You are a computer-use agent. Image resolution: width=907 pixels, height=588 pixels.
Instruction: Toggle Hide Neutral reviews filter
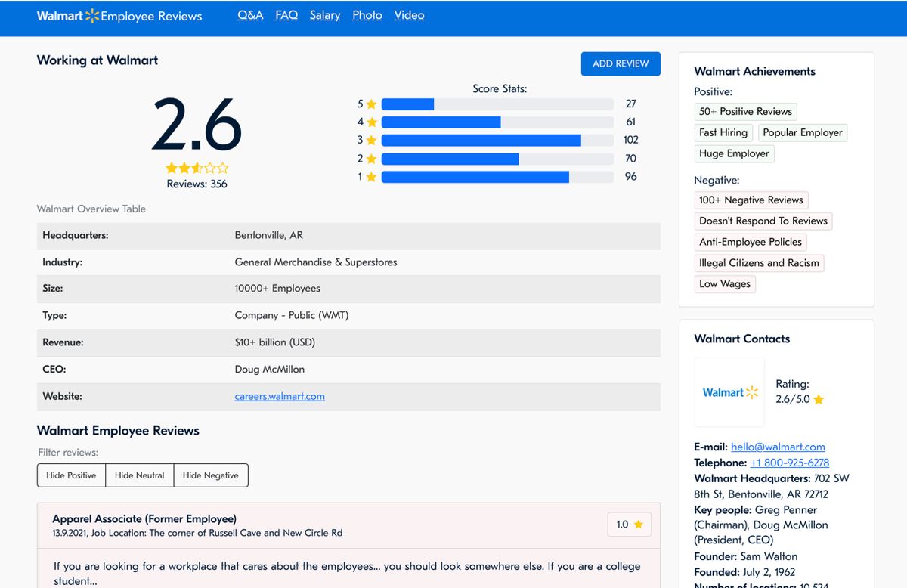pyautogui.click(x=140, y=475)
